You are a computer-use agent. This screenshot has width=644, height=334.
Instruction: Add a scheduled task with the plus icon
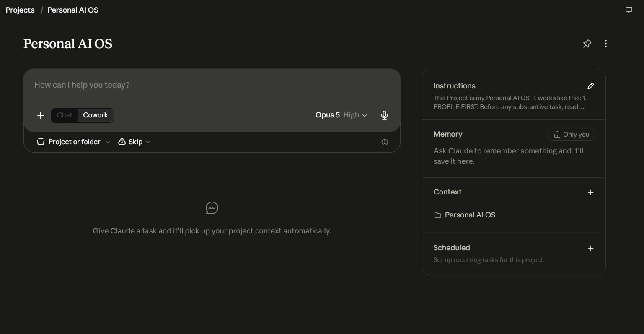[x=591, y=248]
